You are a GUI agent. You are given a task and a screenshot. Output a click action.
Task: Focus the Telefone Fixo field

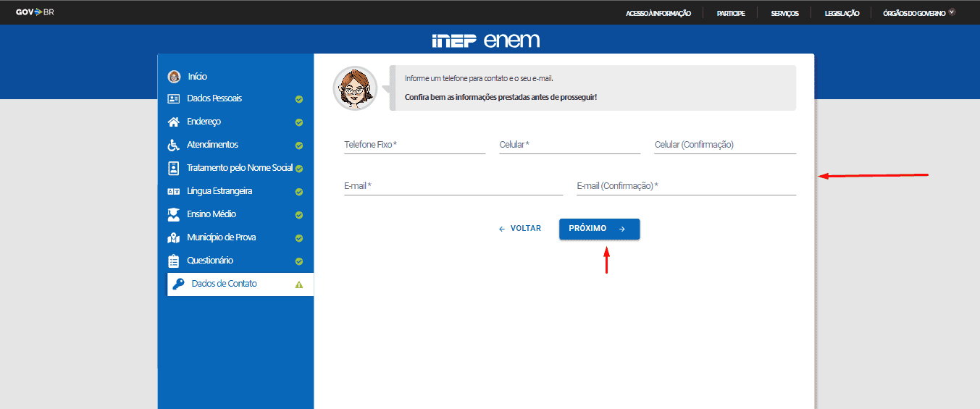(x=414, y=145)
